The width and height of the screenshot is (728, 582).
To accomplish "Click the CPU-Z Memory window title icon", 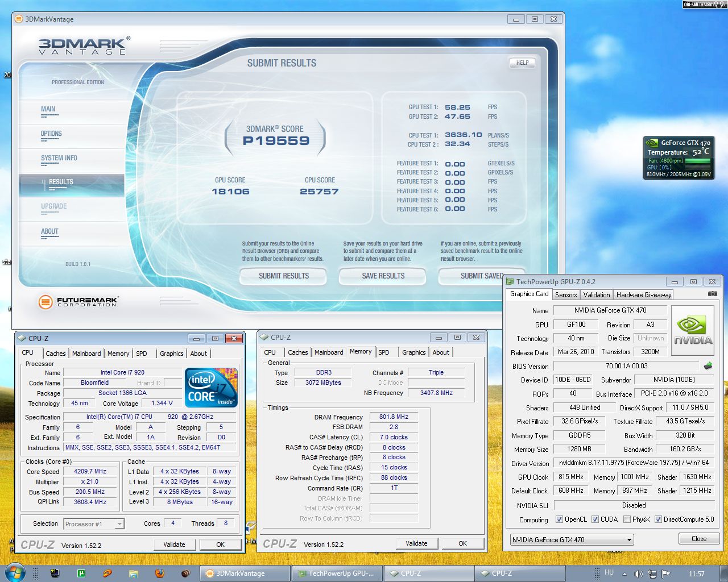I will 264,337.
